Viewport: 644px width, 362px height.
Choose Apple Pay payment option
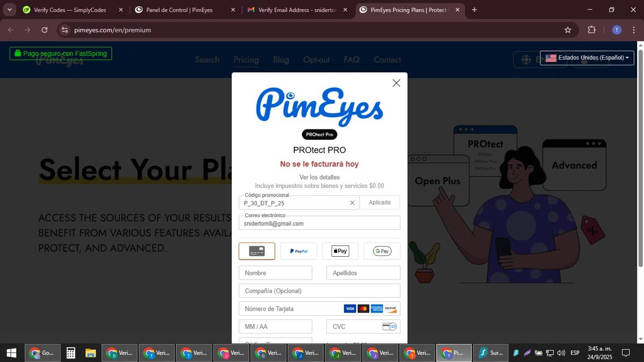340,251
